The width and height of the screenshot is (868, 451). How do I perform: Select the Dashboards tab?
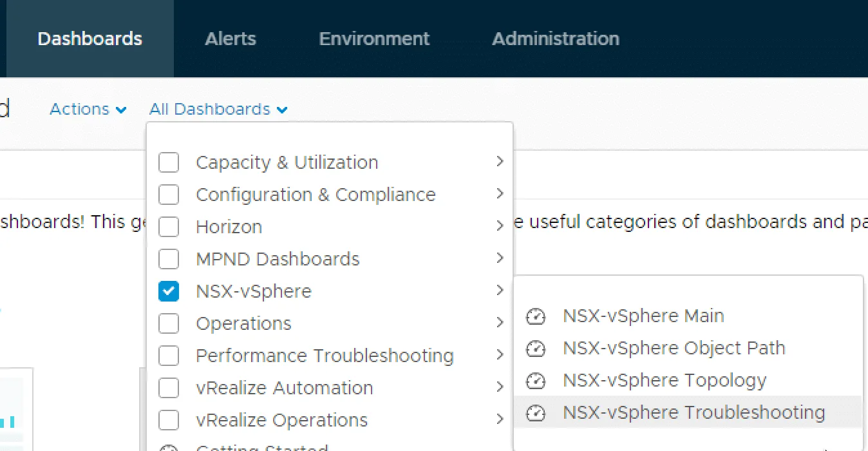pos(90,39)
